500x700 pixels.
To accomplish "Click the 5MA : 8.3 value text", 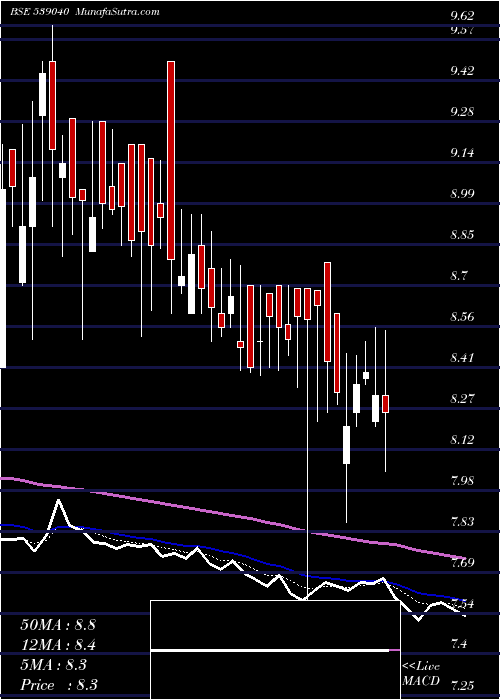I will click(x=54, y=665).
